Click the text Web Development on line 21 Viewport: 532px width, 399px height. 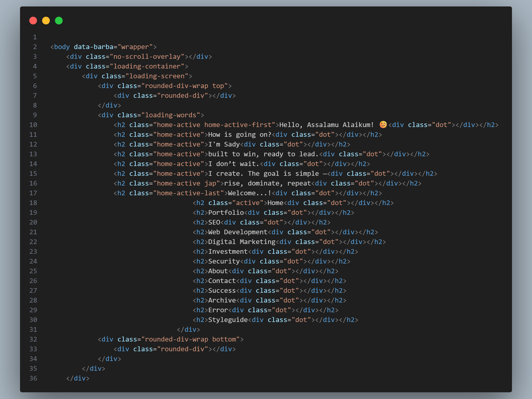[238, 232]
